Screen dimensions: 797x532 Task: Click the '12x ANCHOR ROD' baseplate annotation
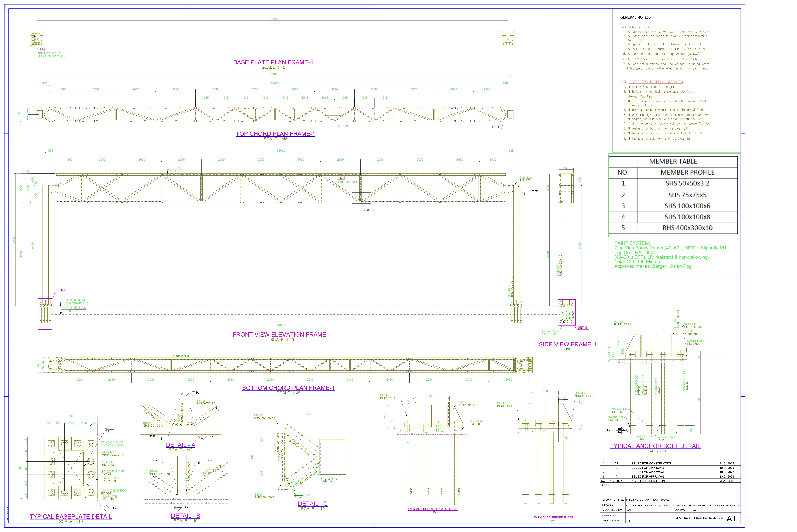(114, 491)
